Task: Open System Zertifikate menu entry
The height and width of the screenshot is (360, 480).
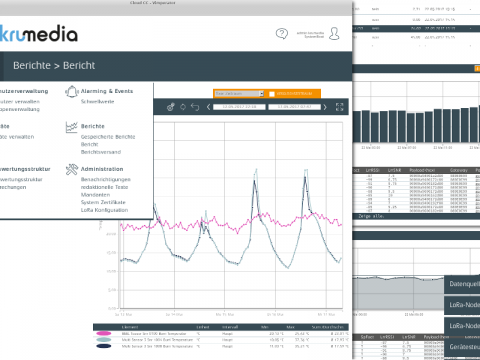Action: click(x=103, y=202)
